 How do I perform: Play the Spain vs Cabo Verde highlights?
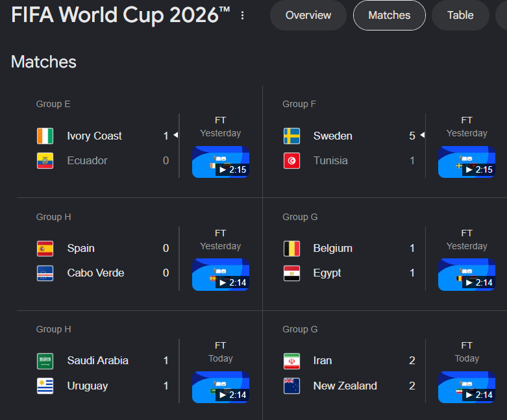click(x=221, y=275)
